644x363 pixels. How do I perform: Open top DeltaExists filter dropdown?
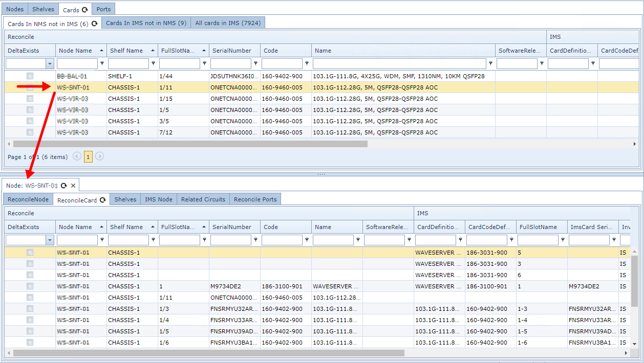[50, 63]
